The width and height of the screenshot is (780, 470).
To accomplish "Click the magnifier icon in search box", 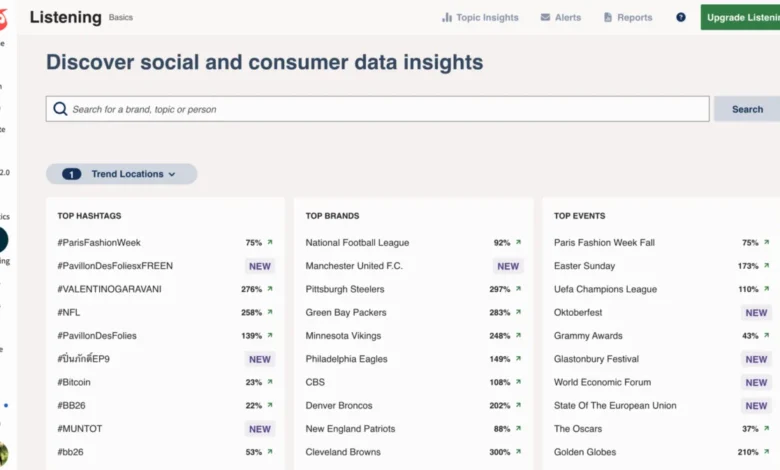I will 60,109.
